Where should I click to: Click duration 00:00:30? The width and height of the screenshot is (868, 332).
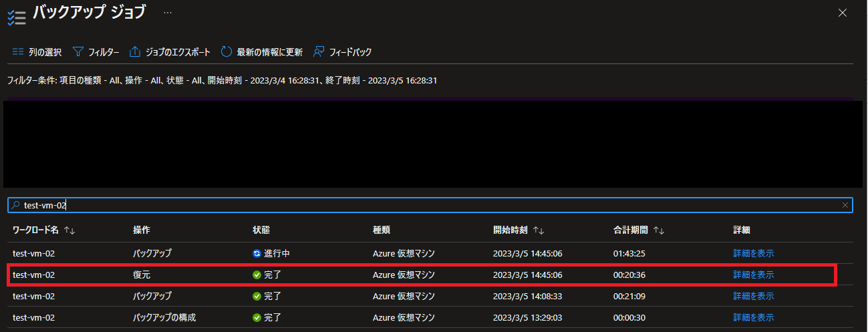(x=629, y=317)
